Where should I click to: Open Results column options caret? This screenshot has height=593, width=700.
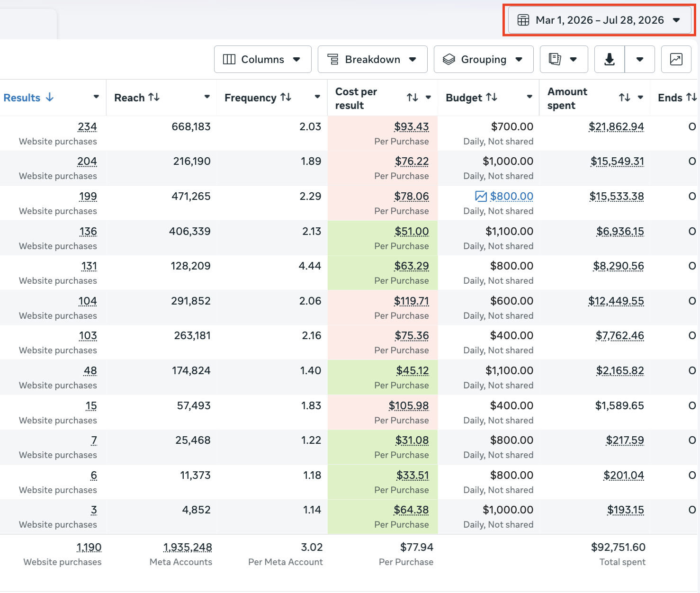(96, 97)
